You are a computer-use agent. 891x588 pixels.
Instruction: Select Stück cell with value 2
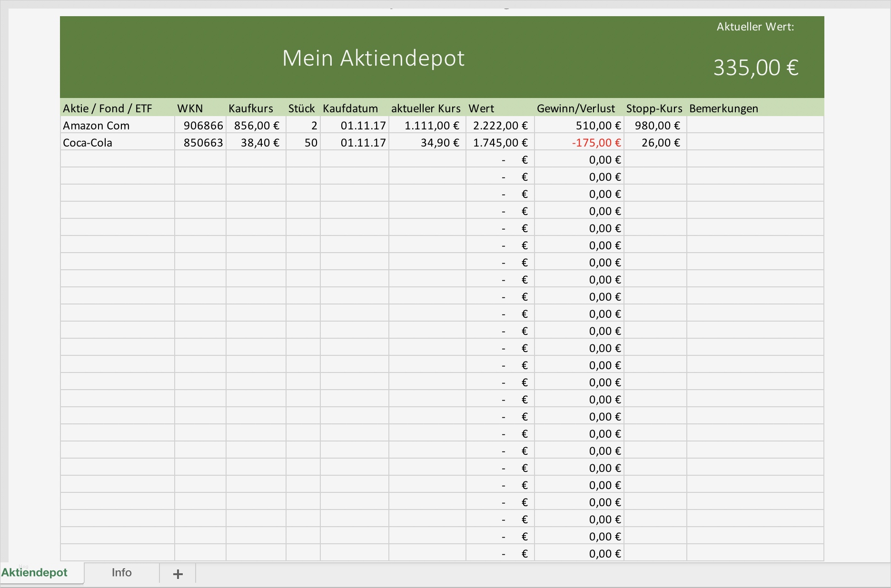[303, 125]
